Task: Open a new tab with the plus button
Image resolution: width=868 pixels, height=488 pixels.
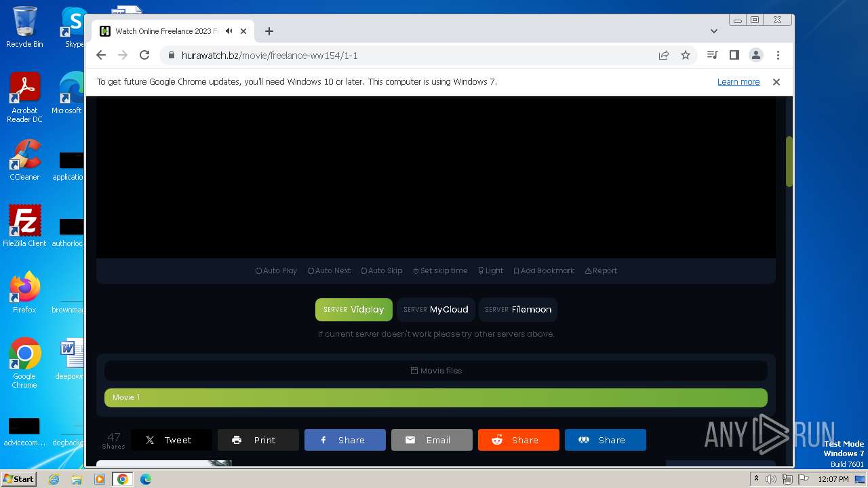Action: [269, 31]
